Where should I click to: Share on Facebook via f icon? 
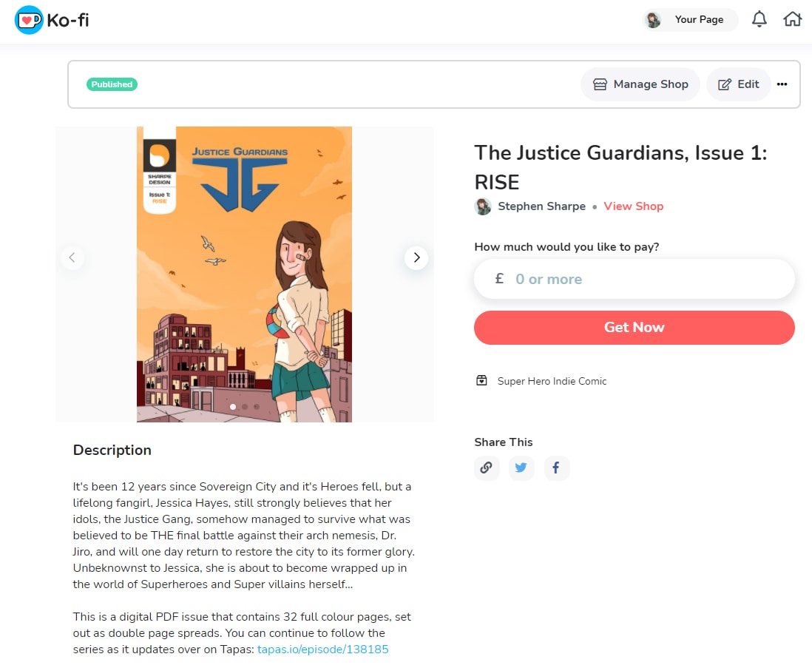point(556,468)
